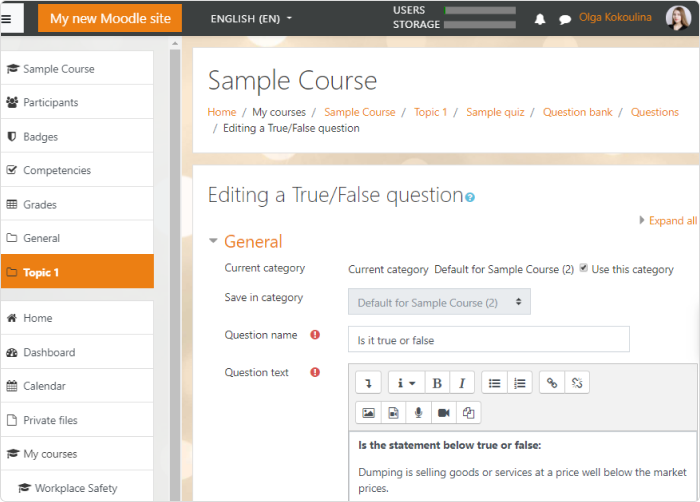Open My courses in the sidebar
The image size is (700, 502).
point(77,454)
